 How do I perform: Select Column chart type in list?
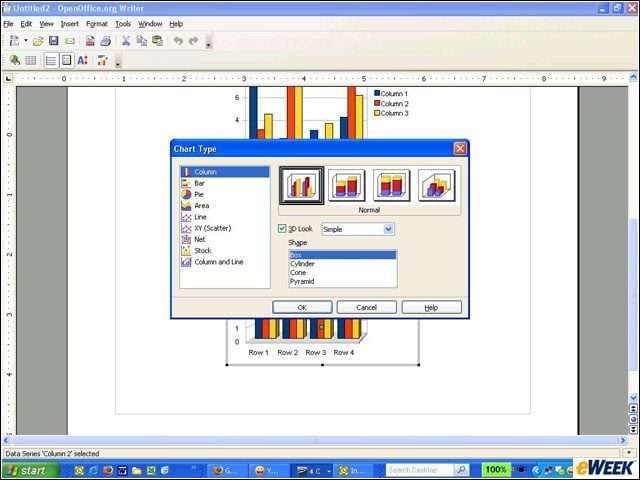(x=225, y=172)
